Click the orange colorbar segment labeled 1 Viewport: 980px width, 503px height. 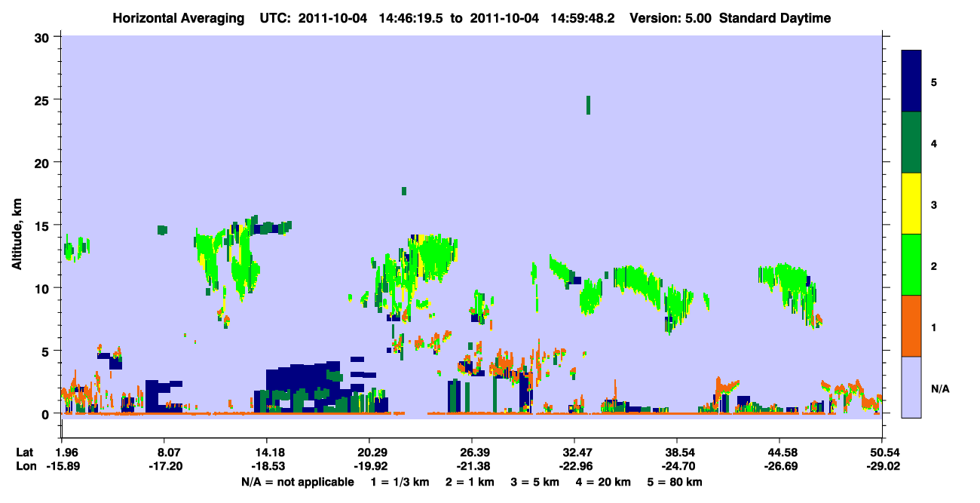911,326
